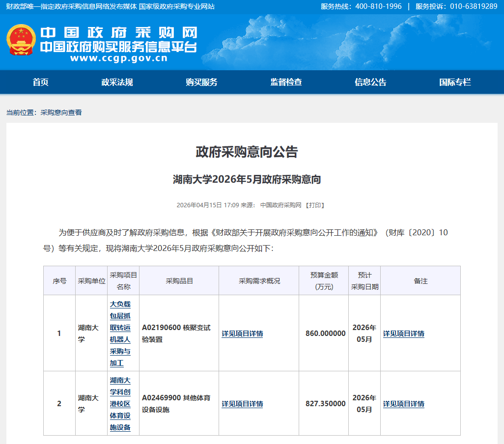
Task: Click the budget value 860.000000
Action: (325, 333)
